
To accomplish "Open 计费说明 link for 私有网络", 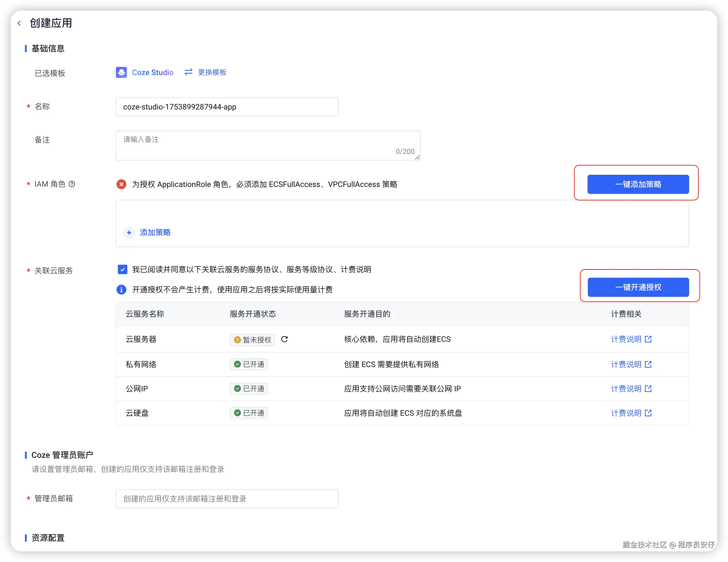I will [x=626, y=364].
